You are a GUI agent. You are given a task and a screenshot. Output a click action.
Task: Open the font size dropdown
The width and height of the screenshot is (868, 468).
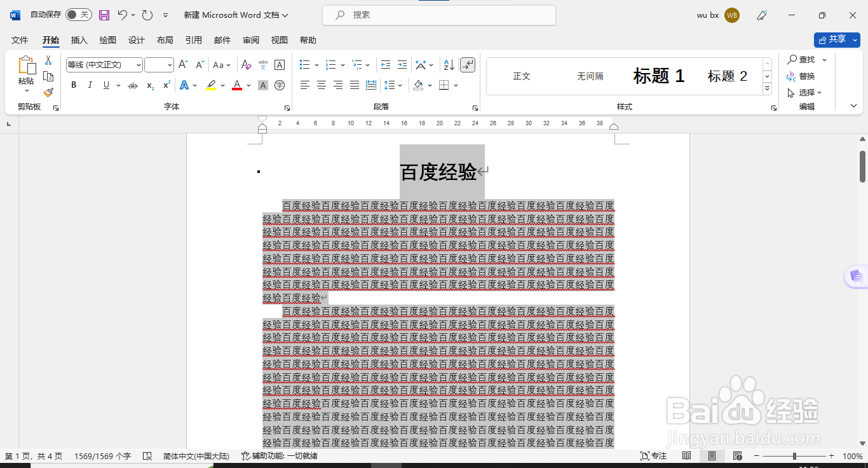[x=170, y=65]
